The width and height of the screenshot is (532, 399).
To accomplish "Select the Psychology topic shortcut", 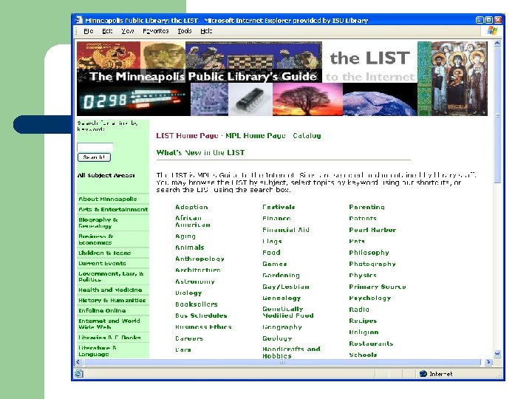I will click(370, 298).
